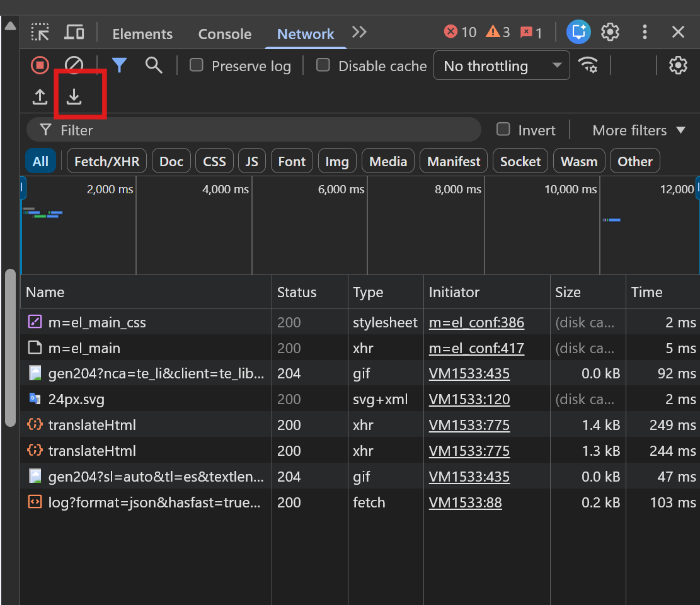Select the Fetch/XHR filter button
Image resolution: width=700 pixels, height=605 pixels.
tap(106, 161)
